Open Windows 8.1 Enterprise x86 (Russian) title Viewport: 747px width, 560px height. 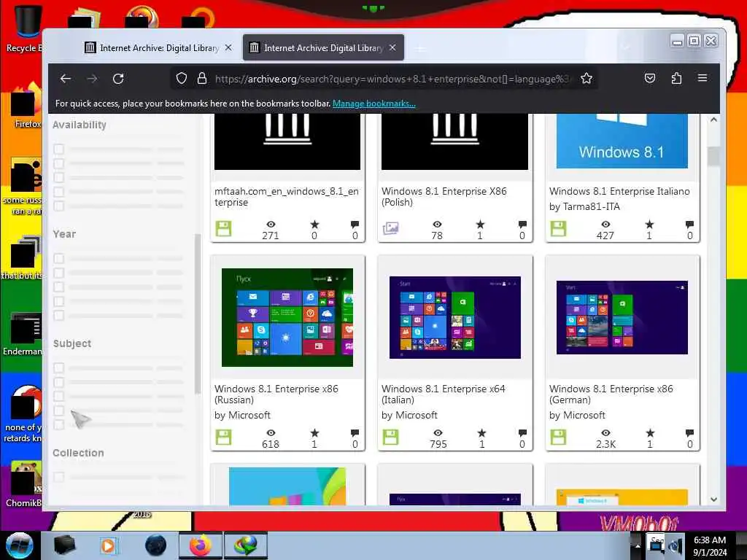[x=276, y=394]
